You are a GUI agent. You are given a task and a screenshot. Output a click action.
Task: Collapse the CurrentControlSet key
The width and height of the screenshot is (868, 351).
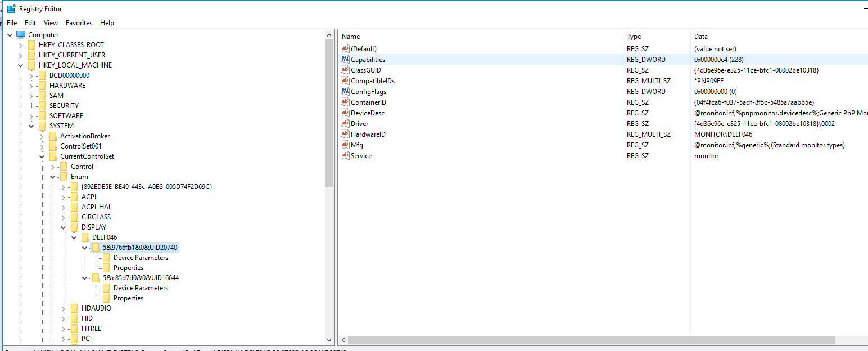pyautogui.click(x=42, y=156)
